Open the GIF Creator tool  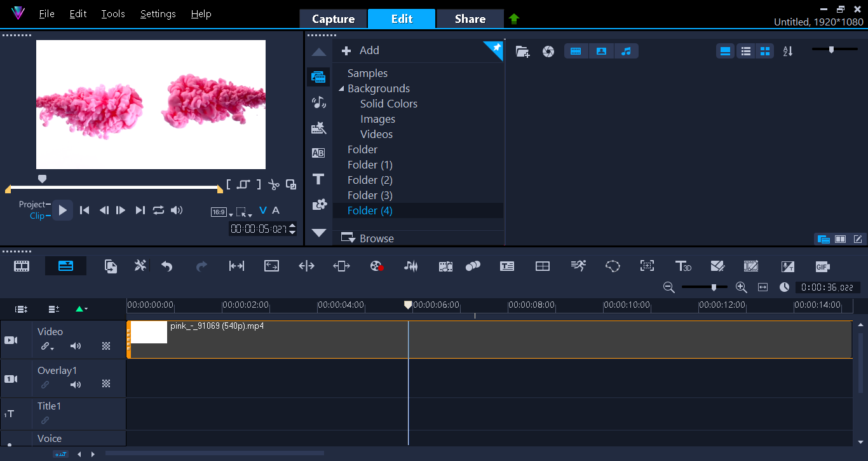pyautogui.click(x=822, y=266)
